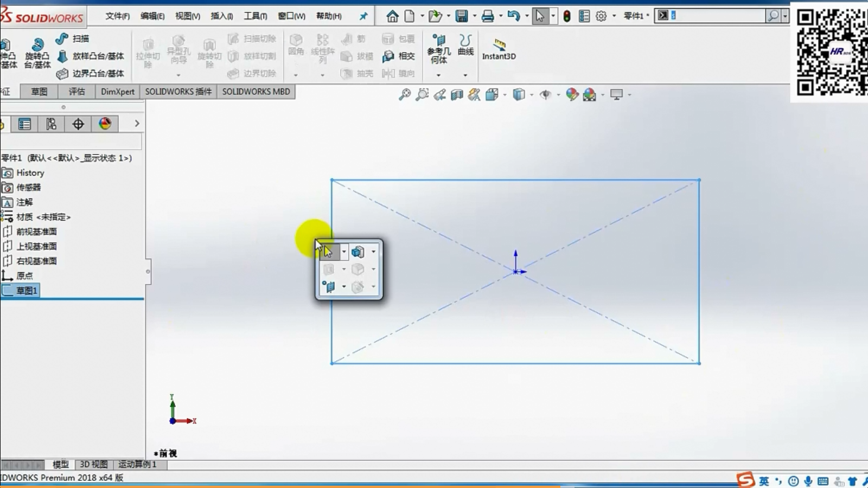
Task: Click the Lofted Boss/Base (放样凸台/基体) tool
Action: click(x=91, y=56)
